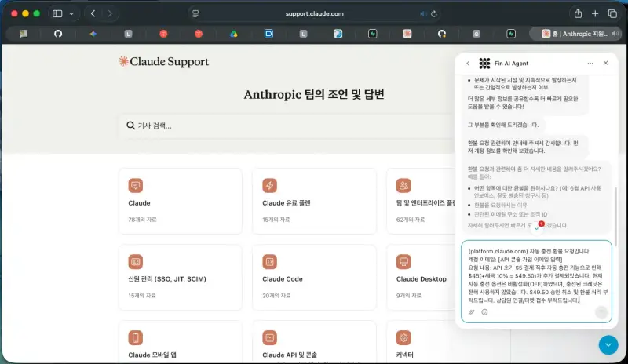Click the Claude Desktop monitor icon
Image resolution: width=628 pixels, height=364 pixels.
403,261
